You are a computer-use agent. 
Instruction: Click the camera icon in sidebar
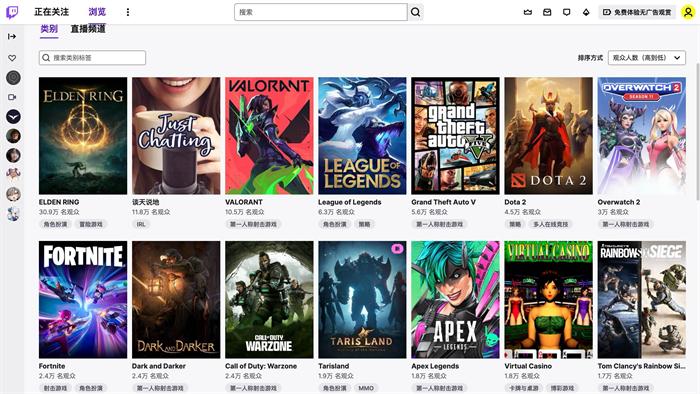[12, 97]
